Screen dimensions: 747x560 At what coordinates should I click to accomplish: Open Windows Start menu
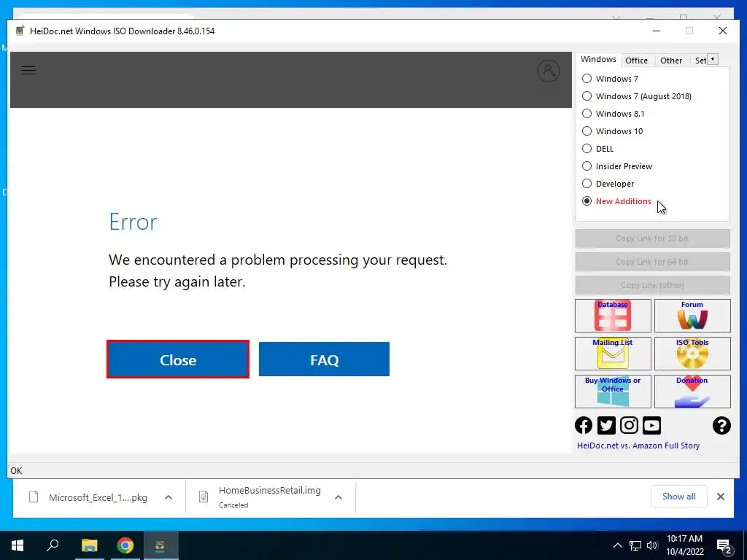pyautogui.click(x=18, y=545)
